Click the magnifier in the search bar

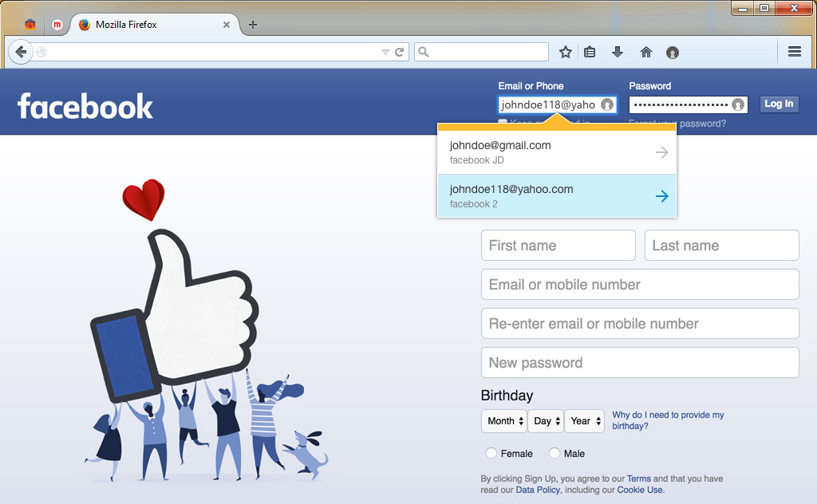[423, 52]
